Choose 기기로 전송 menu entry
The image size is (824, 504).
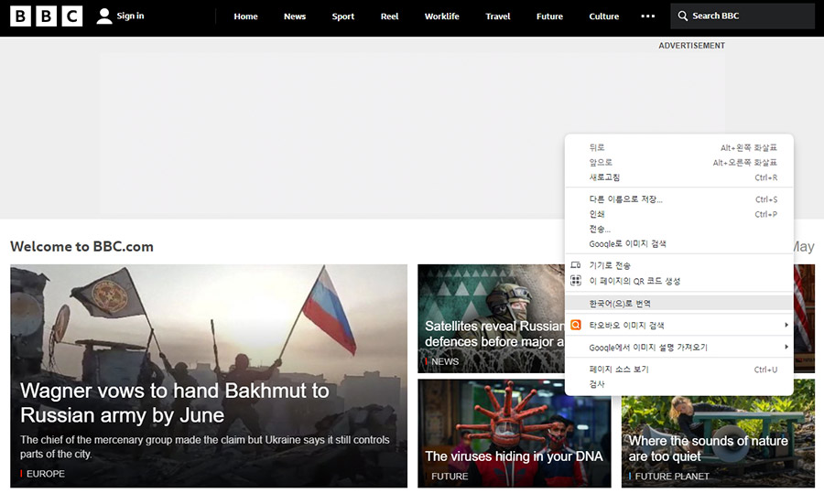[679, 265]
